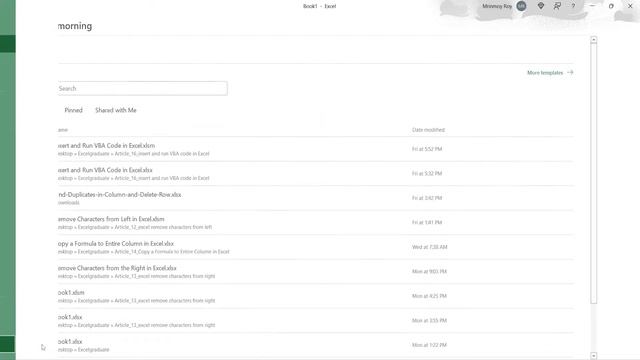This screenshot has height=360, width=640.
Task: Open 'Insert and Run VBA Code in Excel.xlsm'
Action: [x=315, y=149]
